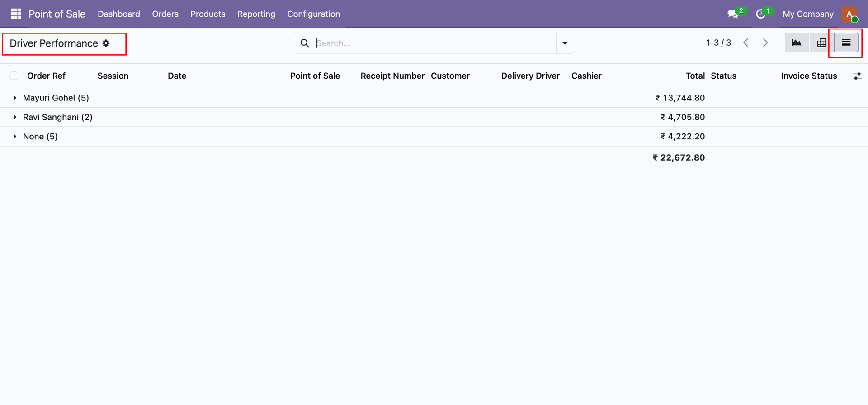Switch to the graph view

coord(797,43)
